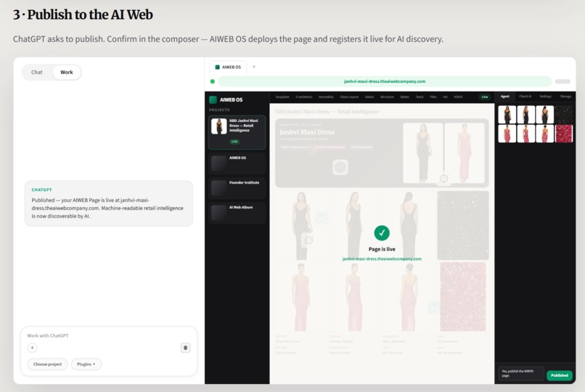Click LIVE badge on NBD Janhvi project
This screenshot has width=585, height=392.
pos(234,142)
